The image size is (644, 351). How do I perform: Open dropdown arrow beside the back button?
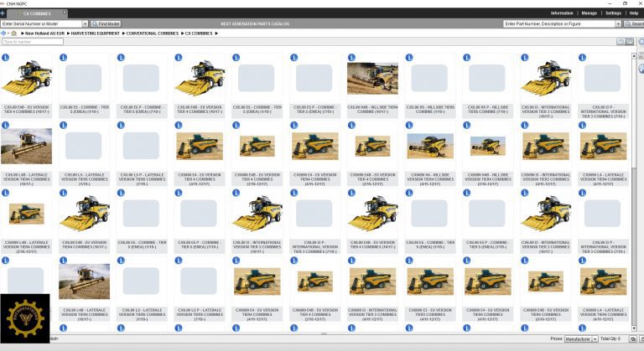(x=8, y=34)
